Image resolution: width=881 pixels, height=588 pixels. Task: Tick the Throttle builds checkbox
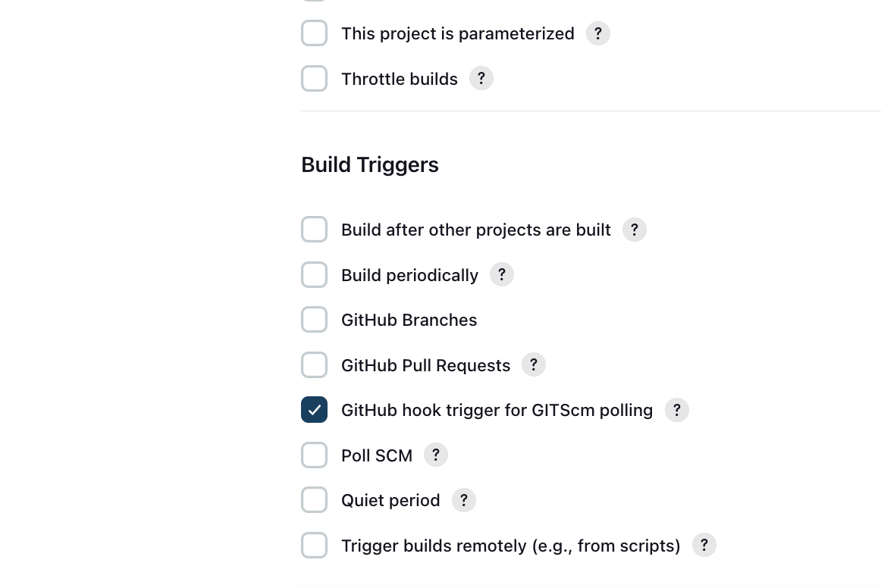click(314, 79)
